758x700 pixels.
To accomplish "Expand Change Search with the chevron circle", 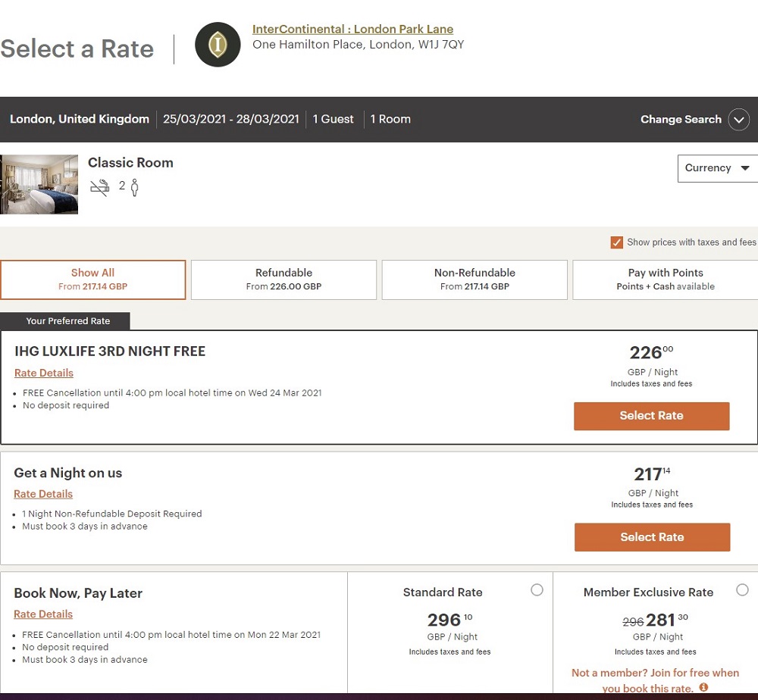I will [738, 120].
